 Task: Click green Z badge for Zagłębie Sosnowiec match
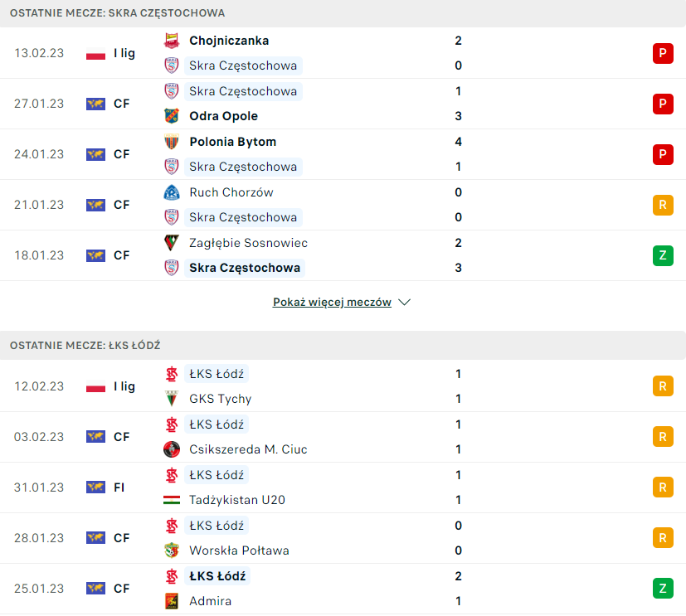(x=662, y=255)
